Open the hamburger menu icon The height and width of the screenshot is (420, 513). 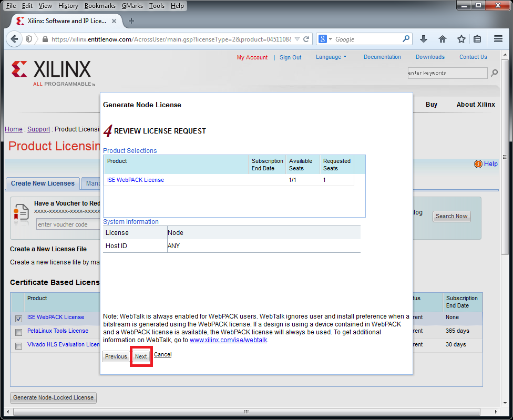[498, 39]
